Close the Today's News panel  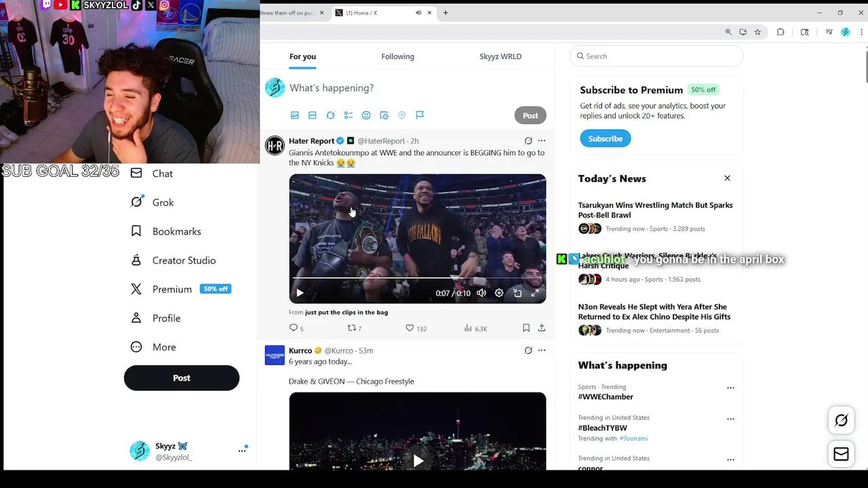click(727, 178)
